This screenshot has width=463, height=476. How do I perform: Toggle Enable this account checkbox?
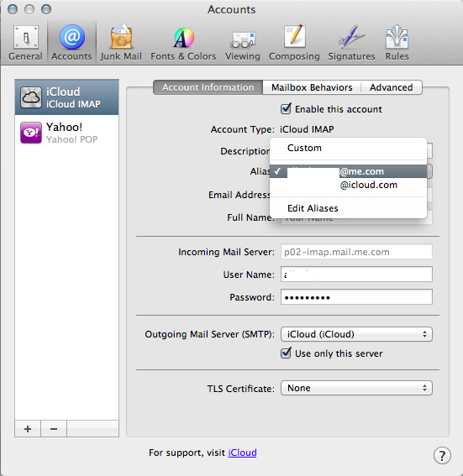point(286,108)
